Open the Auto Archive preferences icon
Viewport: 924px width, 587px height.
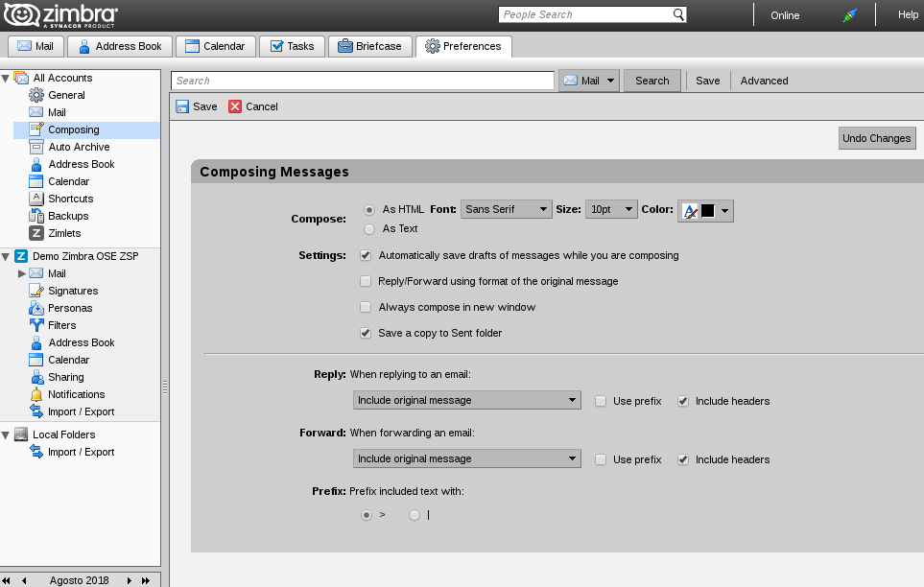(x=36, y=147)
